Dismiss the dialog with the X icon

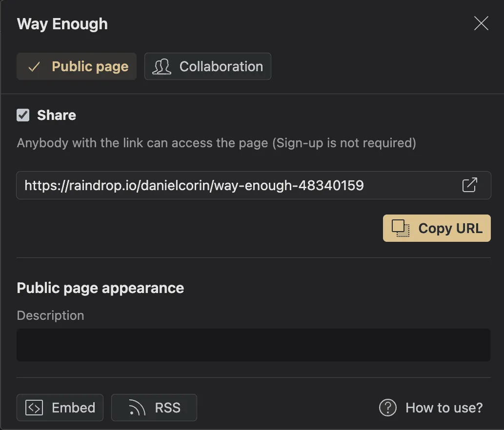[481, 23]
